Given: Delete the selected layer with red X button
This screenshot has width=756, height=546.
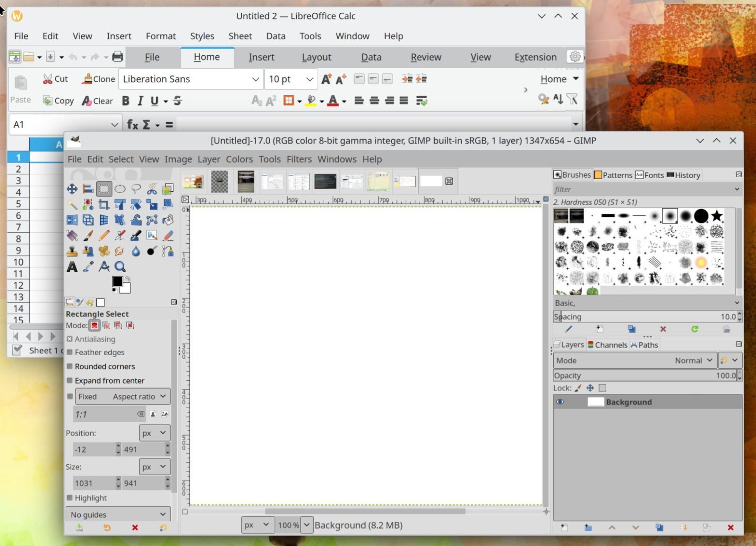Looking at the screenshot, I should 730,527.
